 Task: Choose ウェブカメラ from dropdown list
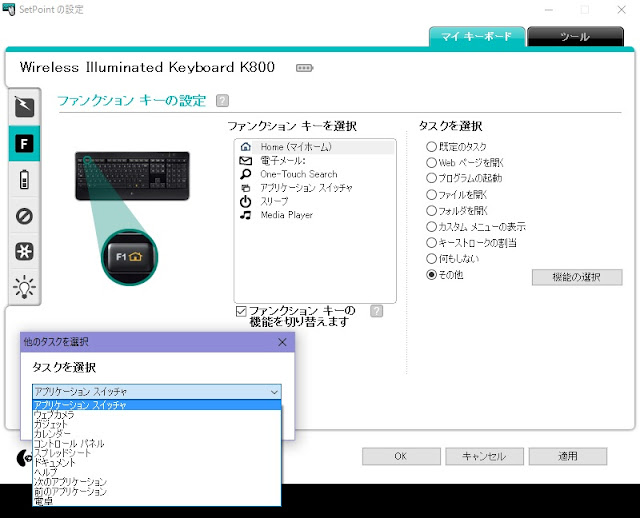click(157, 415)
